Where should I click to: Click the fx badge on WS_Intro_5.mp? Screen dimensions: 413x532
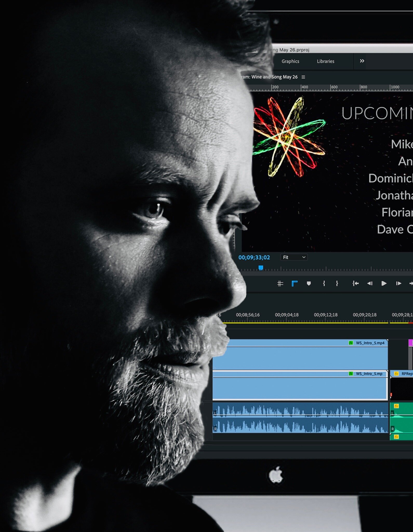point(351,374)
